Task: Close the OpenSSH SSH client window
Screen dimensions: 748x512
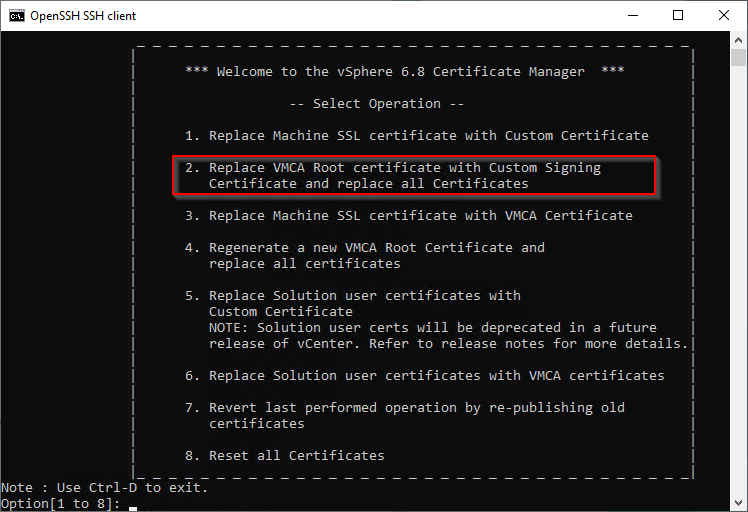Action: (724, 16)
